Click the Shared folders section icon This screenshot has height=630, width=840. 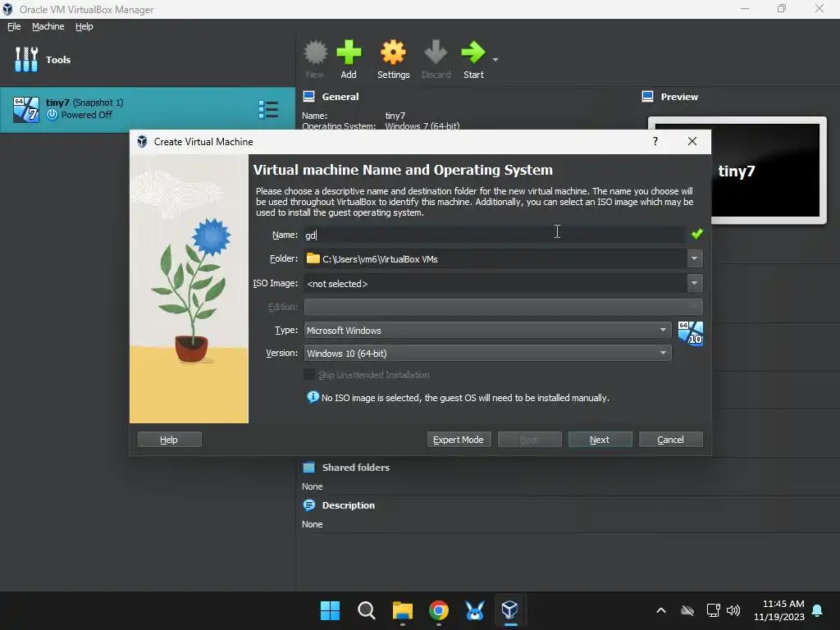click(308, 467)
